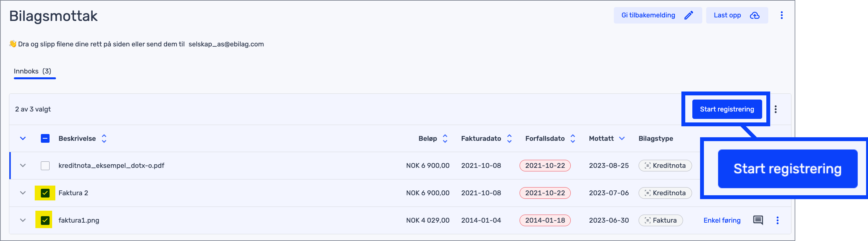This screenshot has width=868, height=241.
Task: Open comments icon for faktura1.png row
Action: pos(758,220)
